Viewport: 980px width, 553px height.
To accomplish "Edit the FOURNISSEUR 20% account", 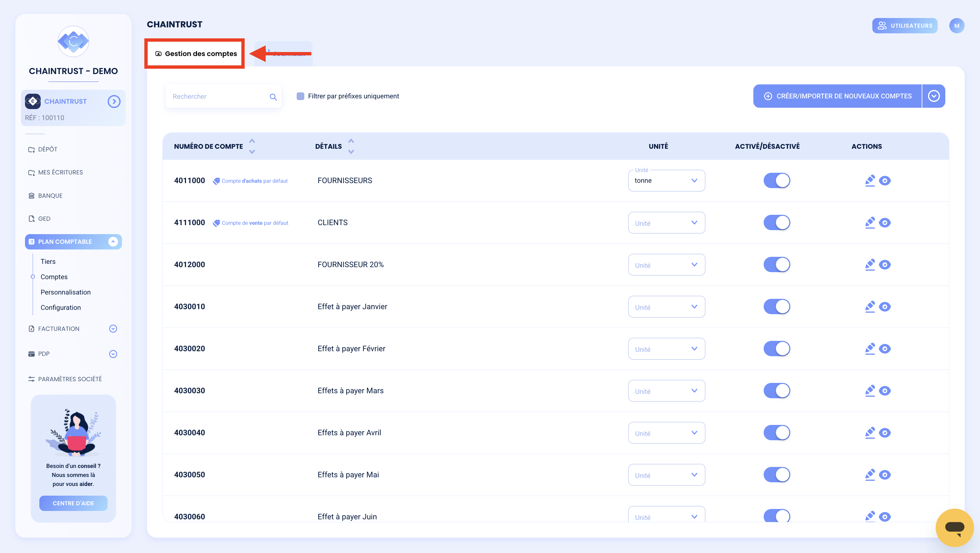I will click(870, 264).
